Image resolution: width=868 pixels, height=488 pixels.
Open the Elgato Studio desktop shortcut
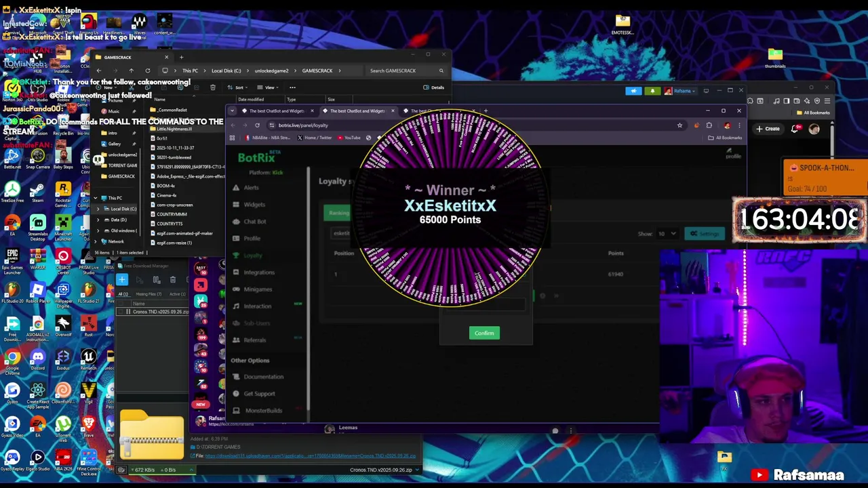click(37, 460)
